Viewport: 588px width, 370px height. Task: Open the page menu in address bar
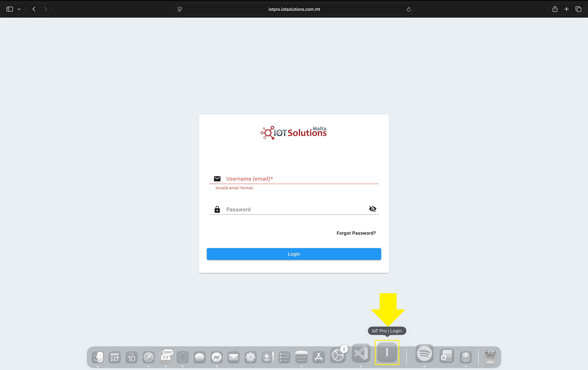tap(180, 9)
